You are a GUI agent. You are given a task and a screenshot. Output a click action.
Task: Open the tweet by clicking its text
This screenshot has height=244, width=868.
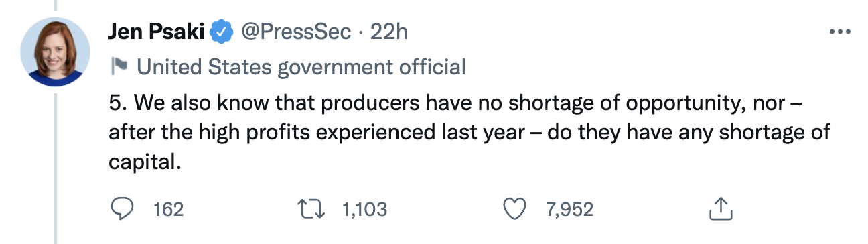469,132
